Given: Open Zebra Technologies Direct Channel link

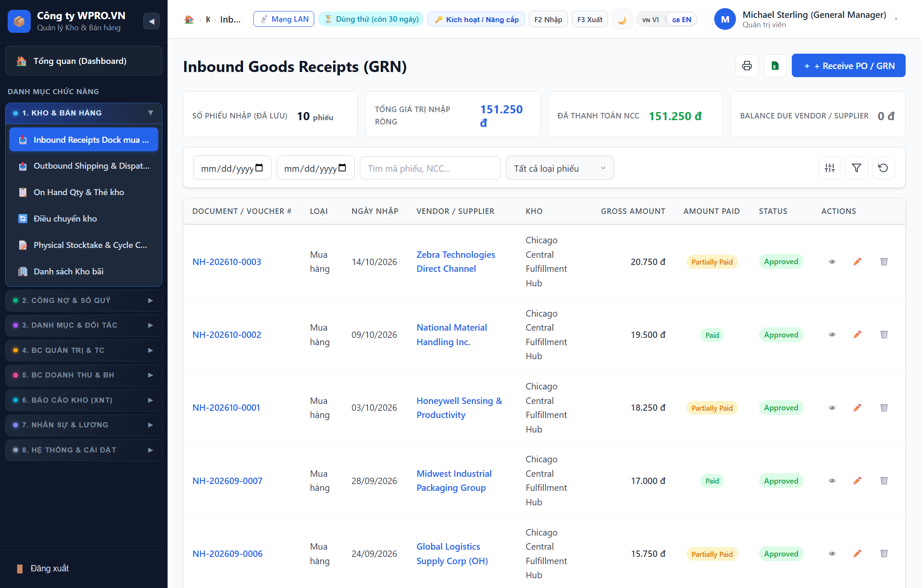Looking at the screenshot, I should 455,262.
